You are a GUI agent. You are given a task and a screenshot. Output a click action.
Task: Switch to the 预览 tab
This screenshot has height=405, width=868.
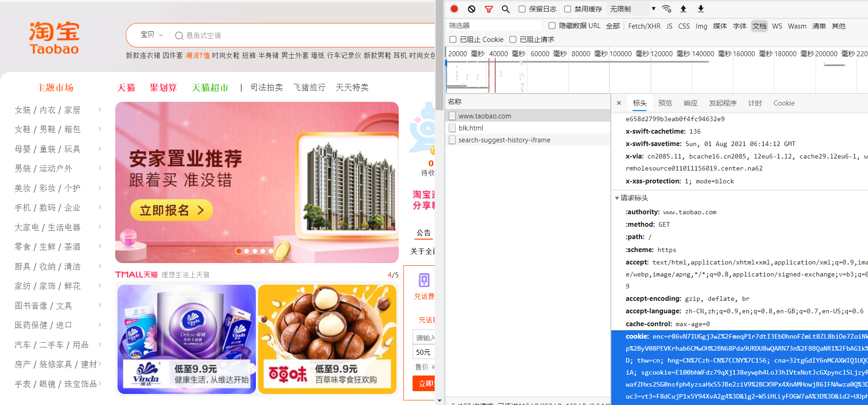point(665,103)
